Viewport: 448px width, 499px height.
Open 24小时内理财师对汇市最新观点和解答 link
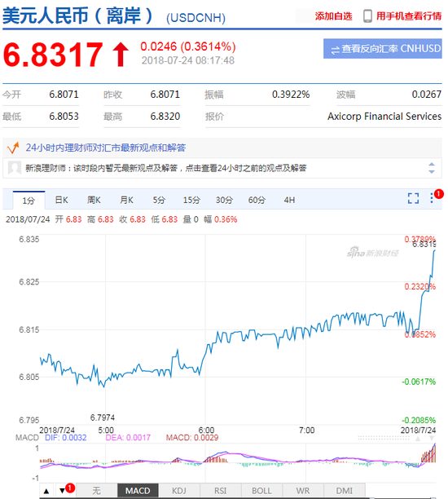point(106,148)
